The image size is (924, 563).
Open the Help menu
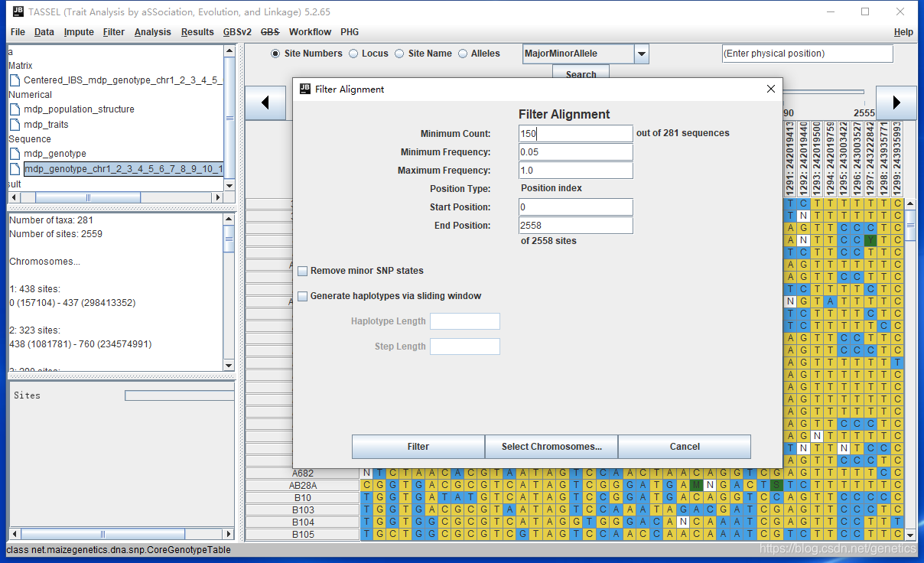(x=903, y=32)
